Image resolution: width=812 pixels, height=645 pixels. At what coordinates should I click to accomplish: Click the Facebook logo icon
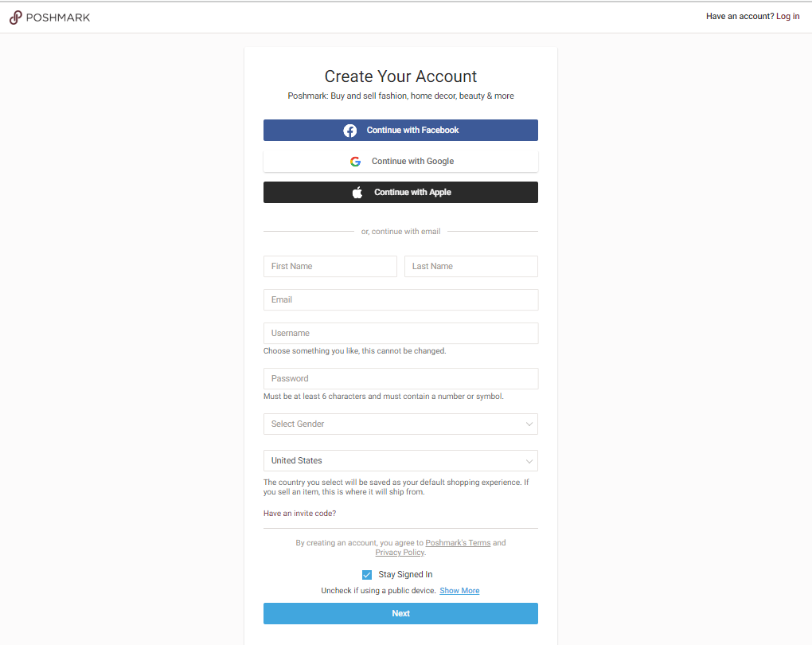pyautogui.click(x=350, y=131)
